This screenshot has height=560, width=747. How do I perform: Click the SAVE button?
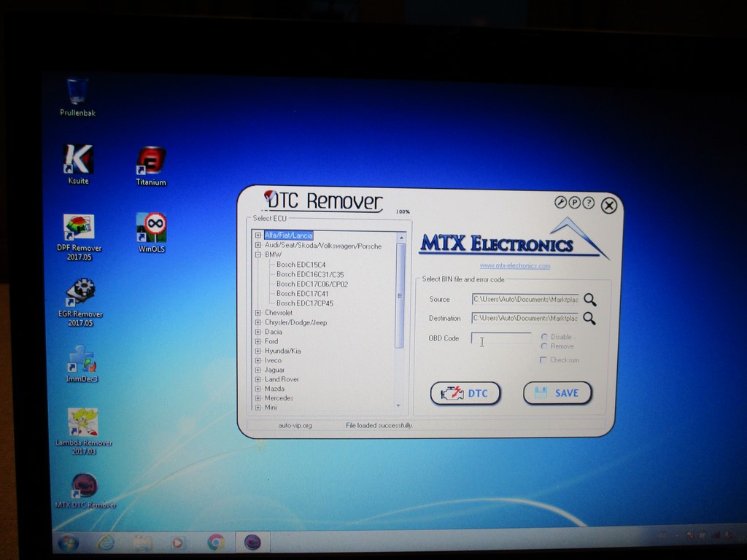(x=557, y=393)
